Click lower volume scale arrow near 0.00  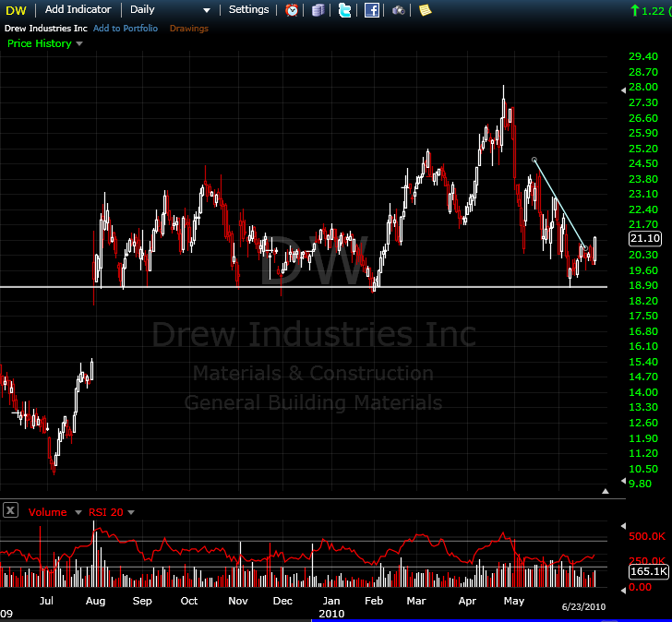tap(623, 591)
